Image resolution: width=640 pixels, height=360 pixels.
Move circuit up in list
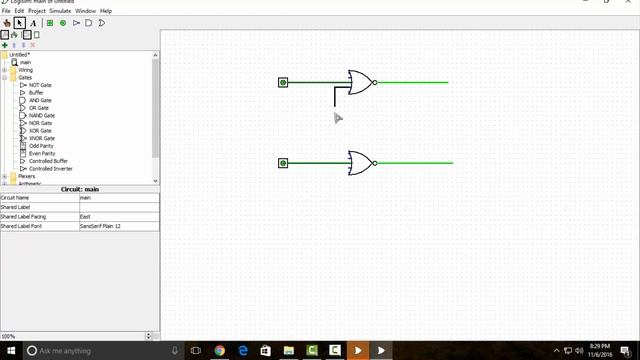coord(14,45)
